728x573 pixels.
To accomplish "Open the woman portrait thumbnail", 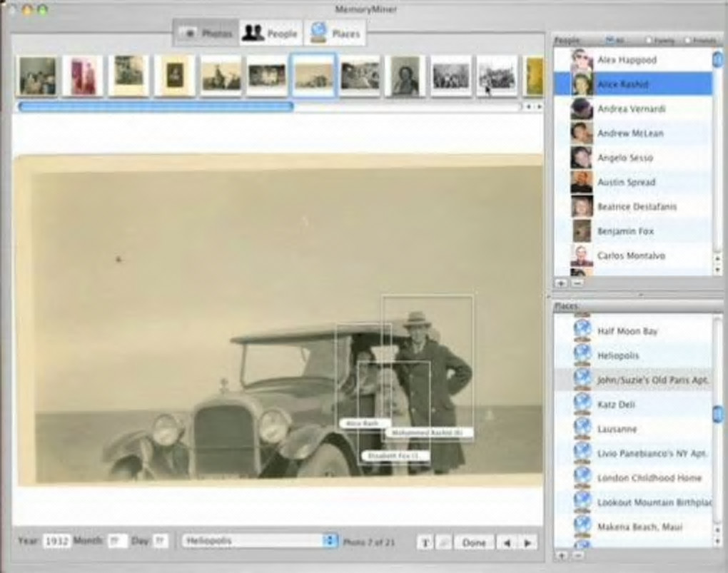I will (x=405, y=76).
